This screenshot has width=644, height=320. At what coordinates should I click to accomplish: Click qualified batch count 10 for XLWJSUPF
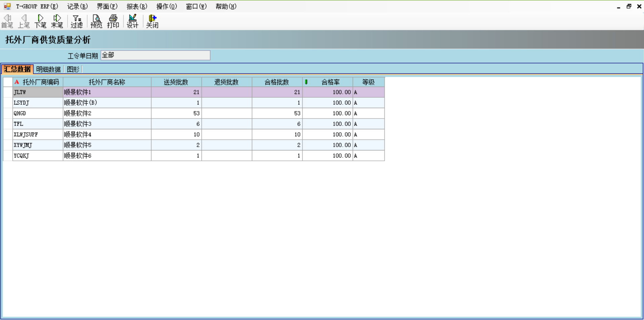click(x=277, y=134)
